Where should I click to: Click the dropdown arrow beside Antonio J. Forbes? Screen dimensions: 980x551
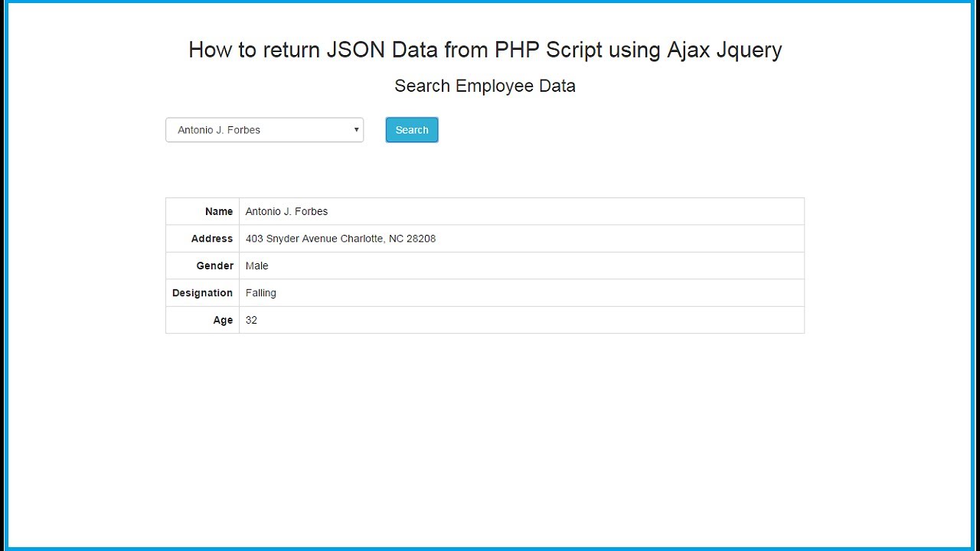(356, 130)
